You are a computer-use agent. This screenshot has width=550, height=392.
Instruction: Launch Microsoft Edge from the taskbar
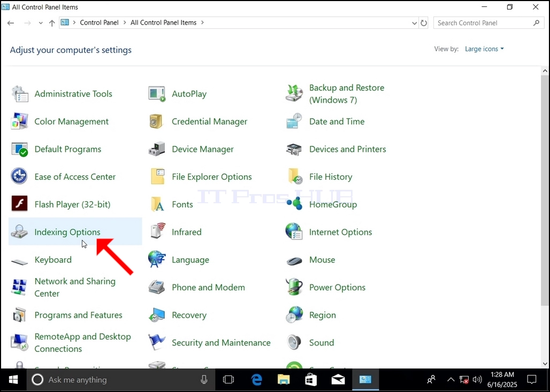(256, 380)
